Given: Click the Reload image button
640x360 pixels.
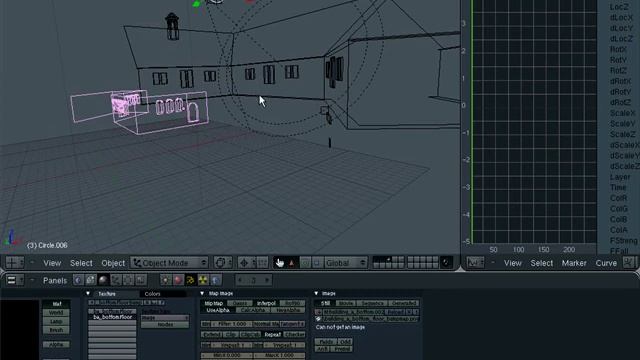Looking at the screenshot, I should [395, 312].
